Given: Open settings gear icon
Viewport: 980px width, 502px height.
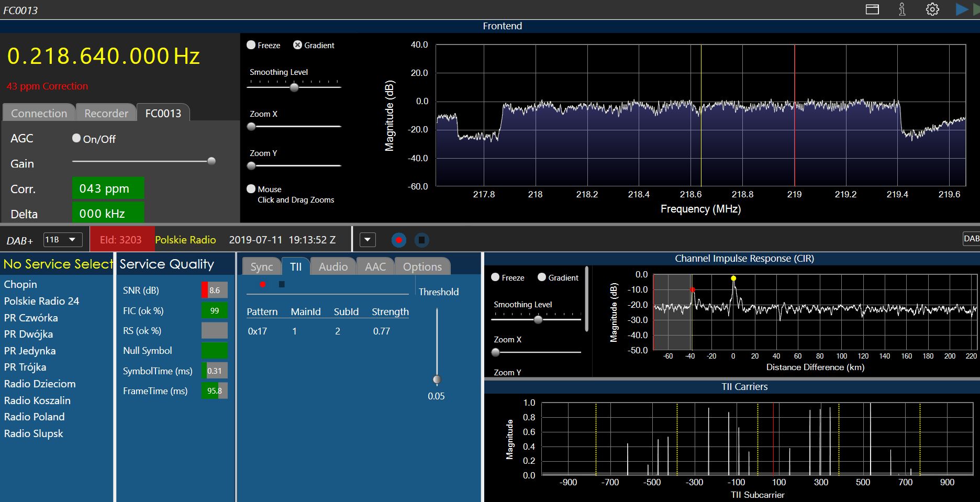Looking at the screenshot, I should coord(932,9).
